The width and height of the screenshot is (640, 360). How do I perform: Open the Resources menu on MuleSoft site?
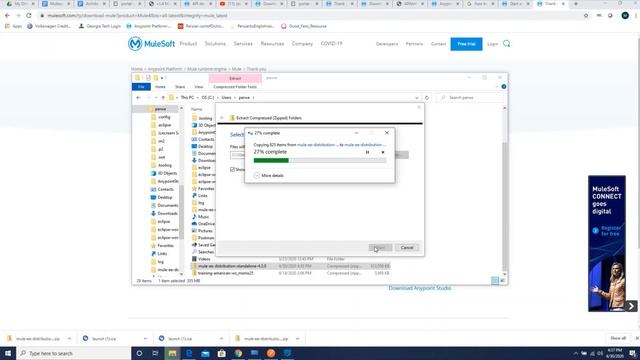(272, 43)
